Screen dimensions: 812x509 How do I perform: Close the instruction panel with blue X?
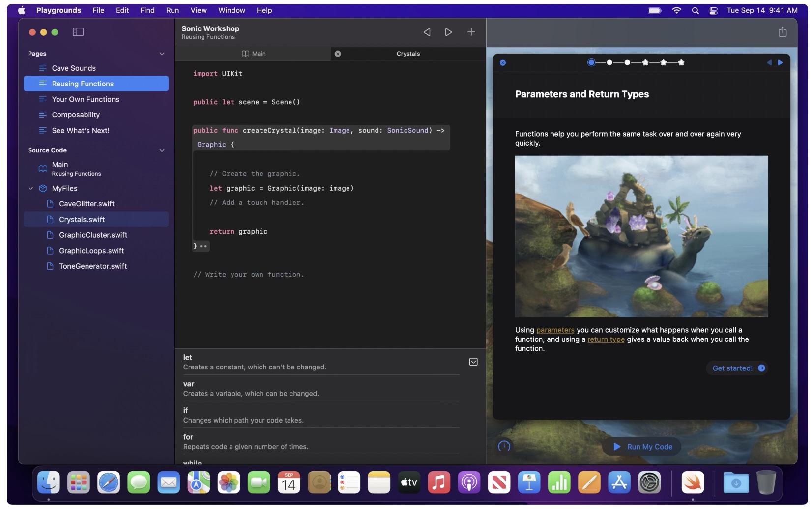click(x=502, y=62)
